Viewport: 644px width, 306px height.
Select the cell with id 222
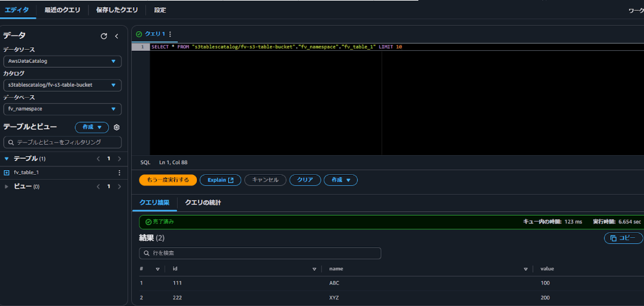tap(177, 298)
